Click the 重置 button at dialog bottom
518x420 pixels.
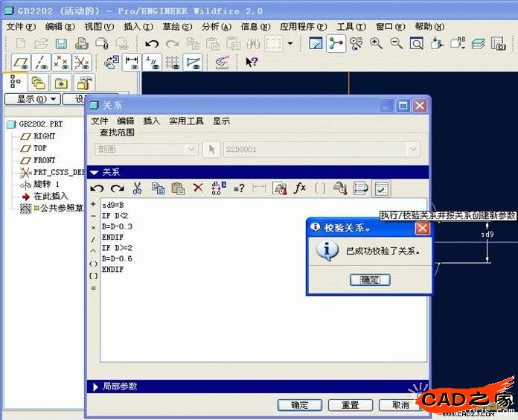351,405
